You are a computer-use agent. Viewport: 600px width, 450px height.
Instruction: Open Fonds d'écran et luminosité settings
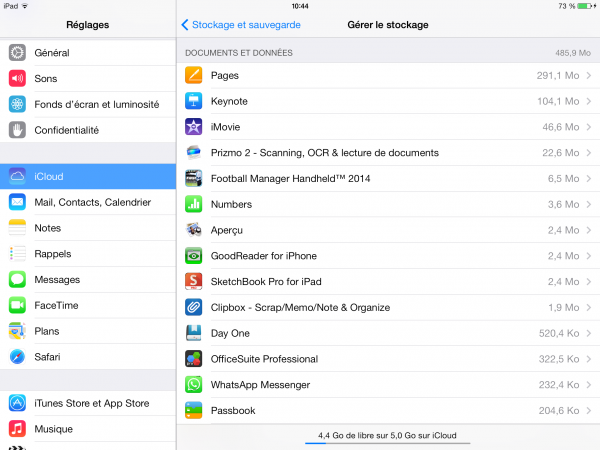[x=88, y=104]
